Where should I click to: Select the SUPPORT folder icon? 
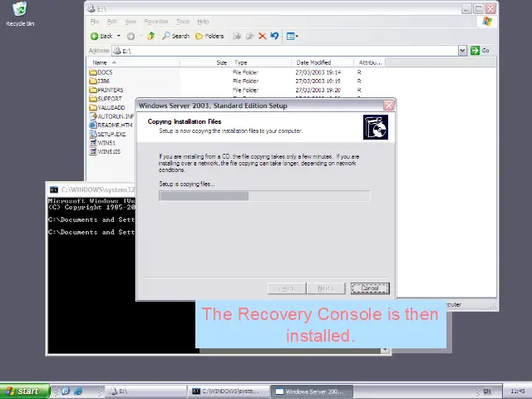pyautogui.click(x=93, y=99)
